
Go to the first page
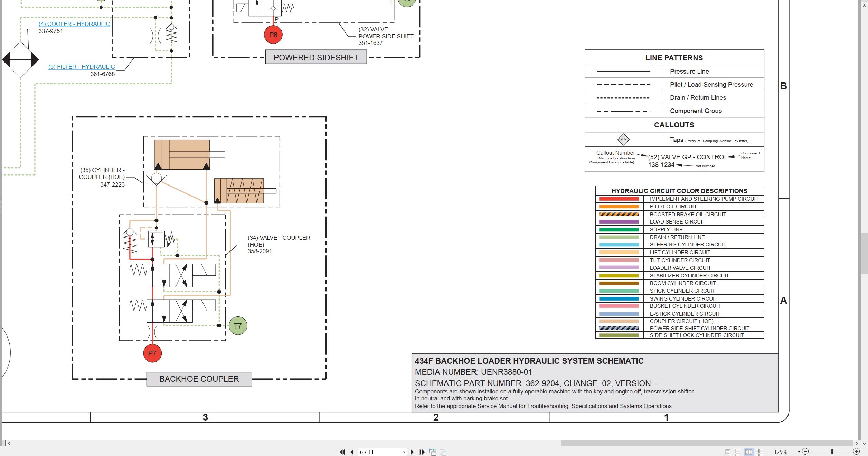[342, 452]
